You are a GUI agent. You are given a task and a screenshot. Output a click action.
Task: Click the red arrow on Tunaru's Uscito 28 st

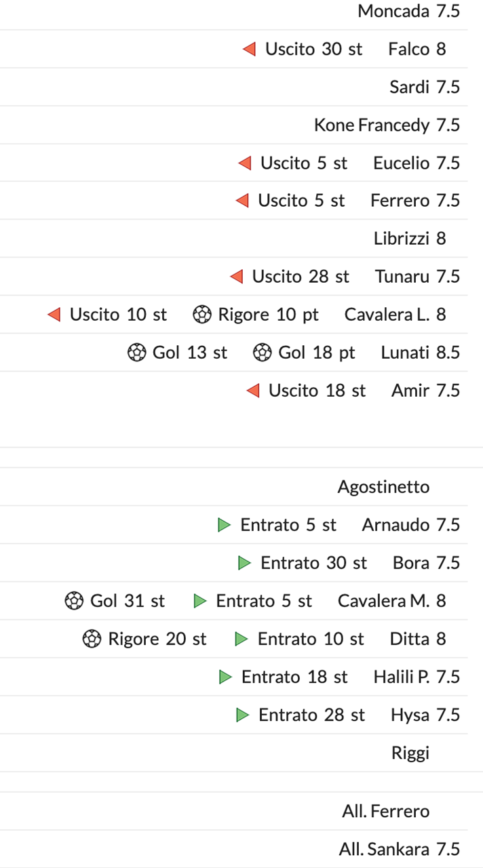coord(237,277)
